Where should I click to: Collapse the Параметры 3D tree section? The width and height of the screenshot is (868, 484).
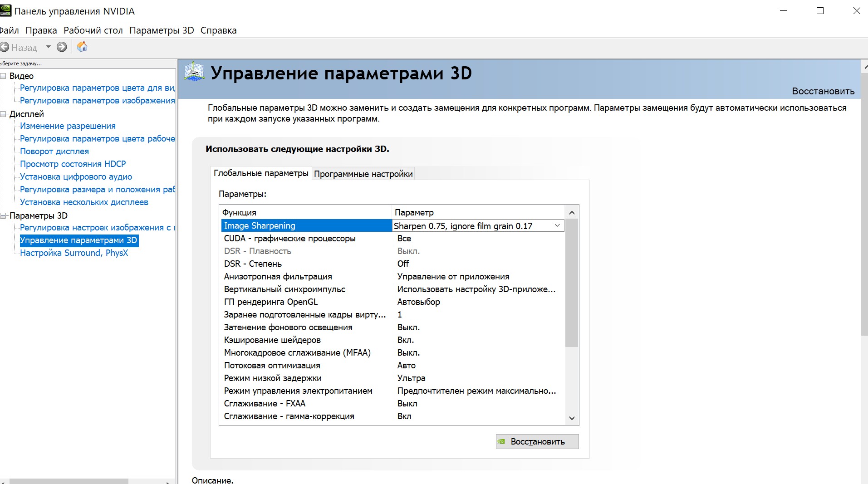pyautogui.click(x=3, y=216)
